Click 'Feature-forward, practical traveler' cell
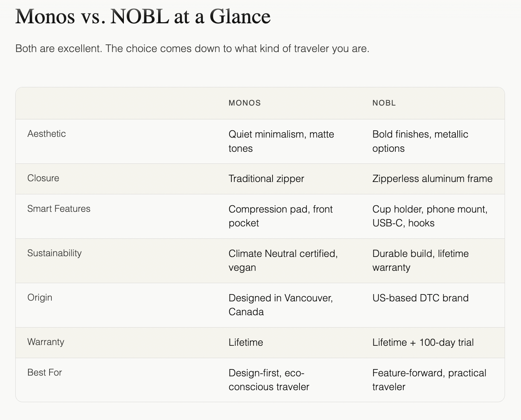The height and width of the screenshot is (420, 521). (429, 380)
